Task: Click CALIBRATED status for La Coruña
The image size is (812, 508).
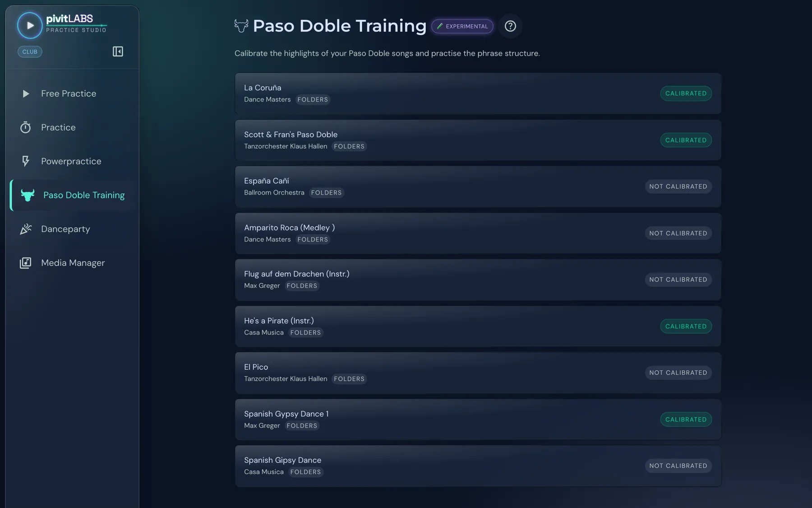Action: (686, 93)
